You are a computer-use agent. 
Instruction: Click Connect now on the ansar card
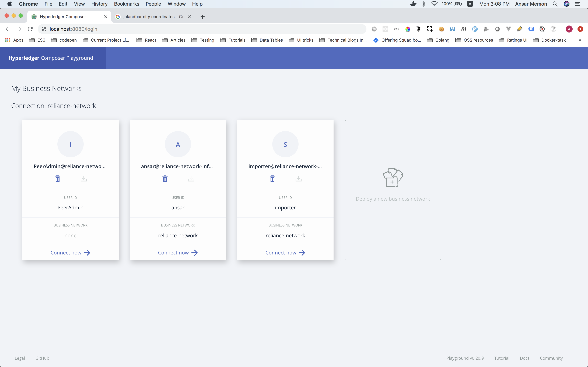(178, 252)
